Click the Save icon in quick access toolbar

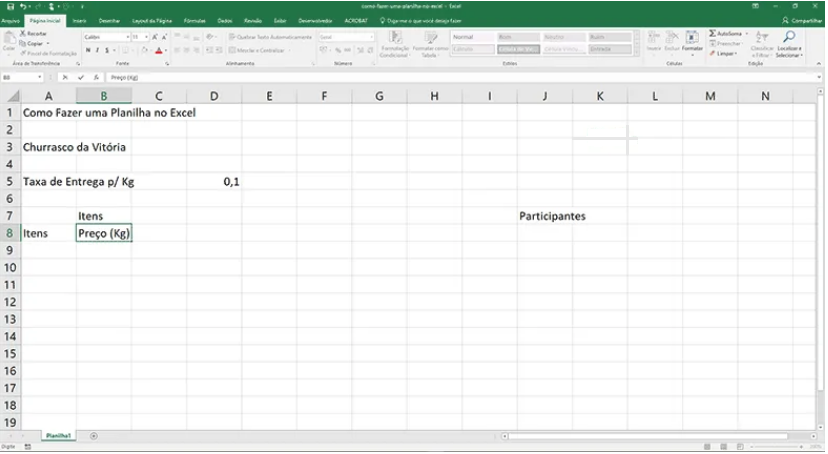pos(8,6)
